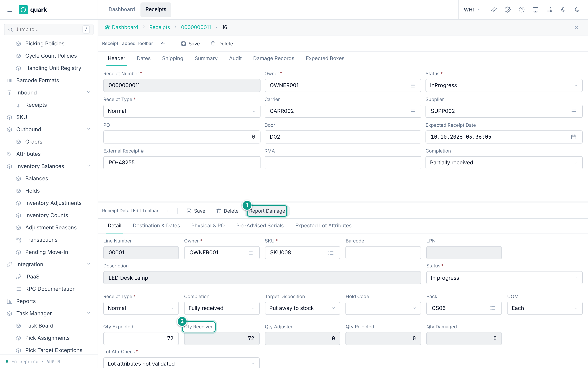Go to Receipts breadcrumb link
This screenshot has height=368, width=588.
click(159, 27)
